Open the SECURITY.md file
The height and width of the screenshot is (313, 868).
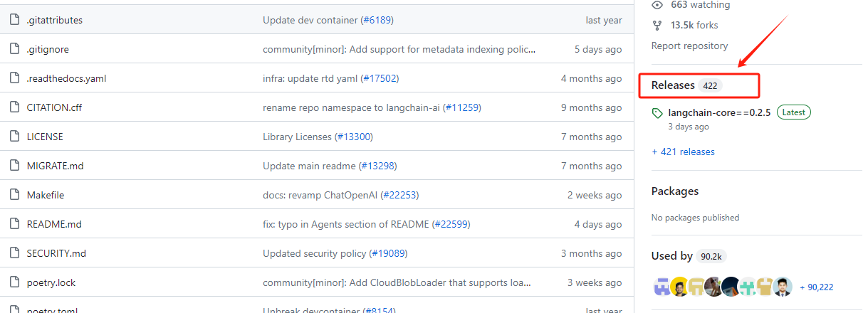coord(57,253)
